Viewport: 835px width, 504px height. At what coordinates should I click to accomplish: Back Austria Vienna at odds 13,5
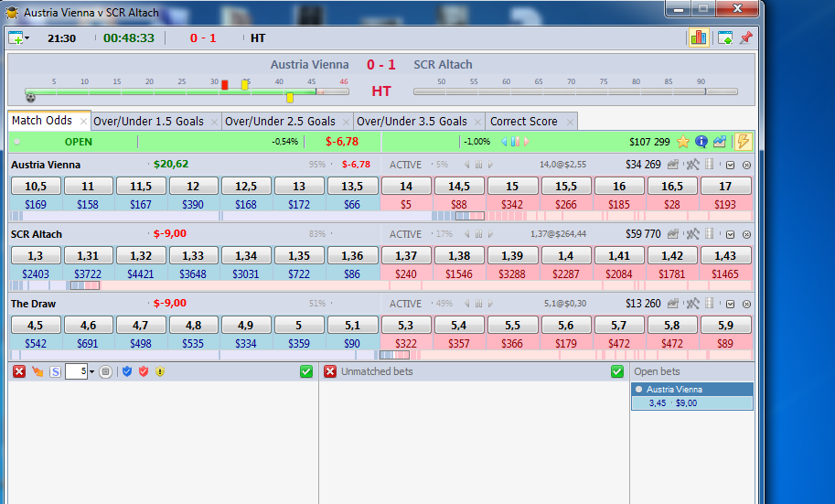[x=352, y=186]
